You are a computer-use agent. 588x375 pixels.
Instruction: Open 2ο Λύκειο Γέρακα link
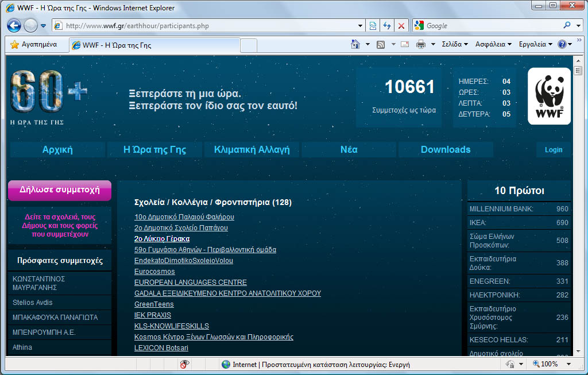point(161,238)
